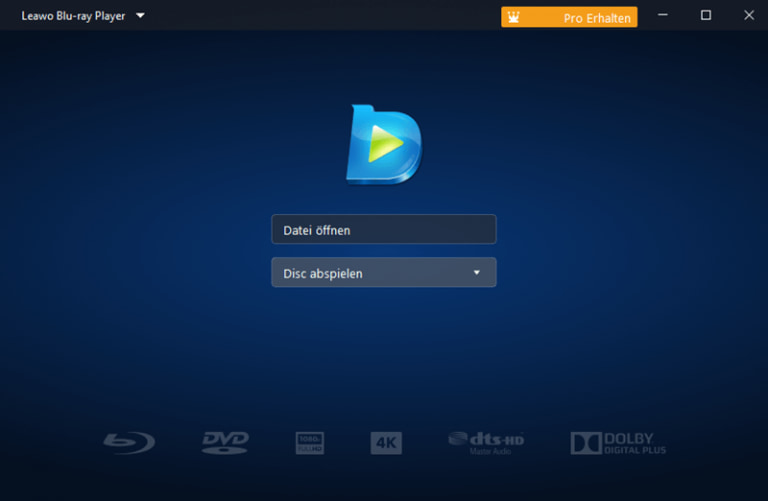Screen dimensions: 768x501
Task: Click the blue Leawo player logo
Action: click(x=384, y=145)
